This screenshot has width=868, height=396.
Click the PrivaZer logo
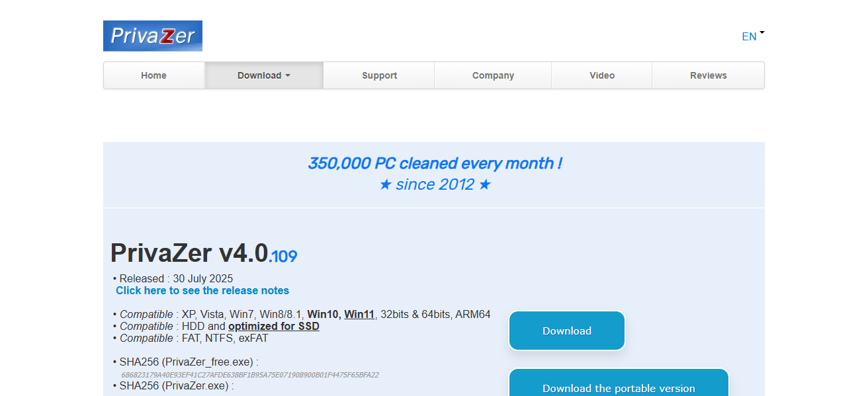(153, 36)
